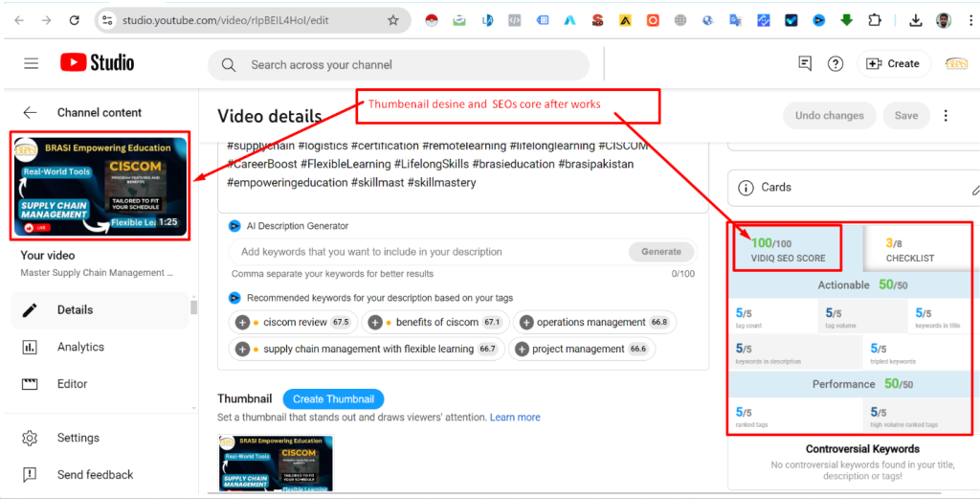Reload the page in browser
Image resolution: width=980 pixels, height=499 pixels.
(75, 20)
